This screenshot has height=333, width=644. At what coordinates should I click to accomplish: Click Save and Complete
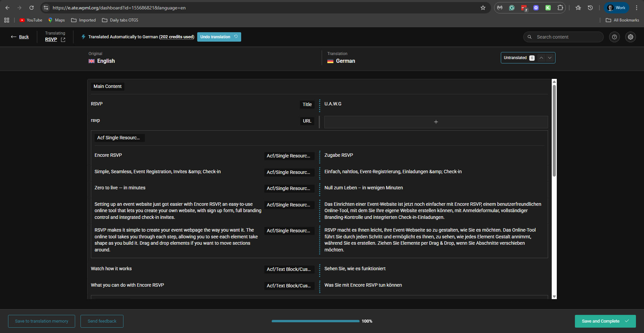click(605, 321)
